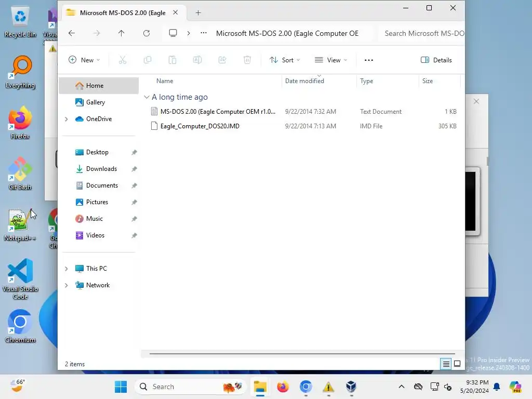Click the Copy icon in toolbar
The width and height of the screenshot is (532, 399).
(147, 60)
